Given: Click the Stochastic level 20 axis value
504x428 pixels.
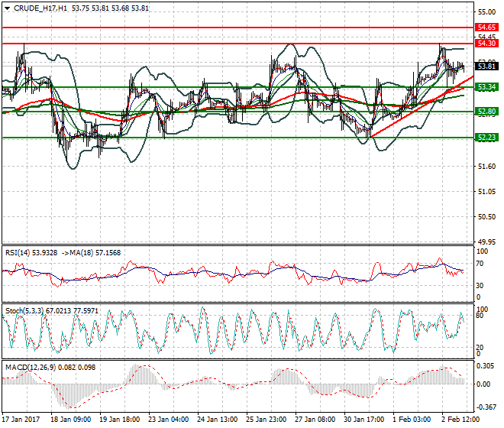Looking at the screenshot, I should [480, 348].
